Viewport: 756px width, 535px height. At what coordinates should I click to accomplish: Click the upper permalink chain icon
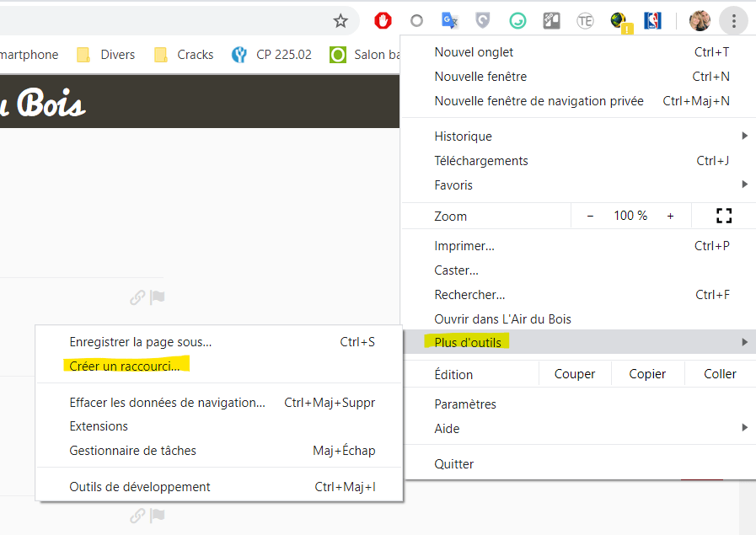tap(137, 297)
